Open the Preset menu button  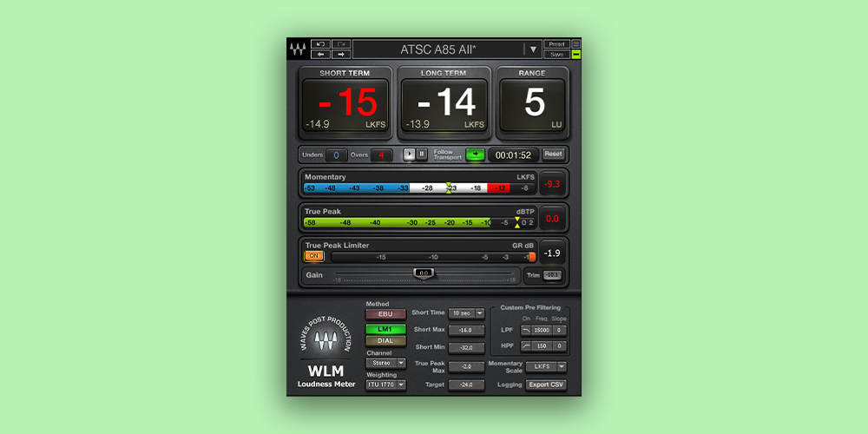tap(556, 44)
